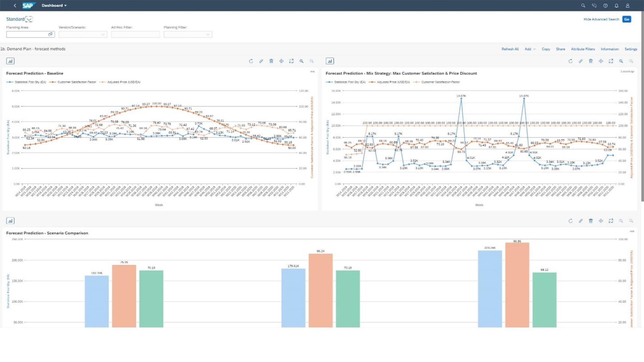The image size is (644, 362).
Task: Refresh the Baseline forecast chart
Action: [251, 61]
